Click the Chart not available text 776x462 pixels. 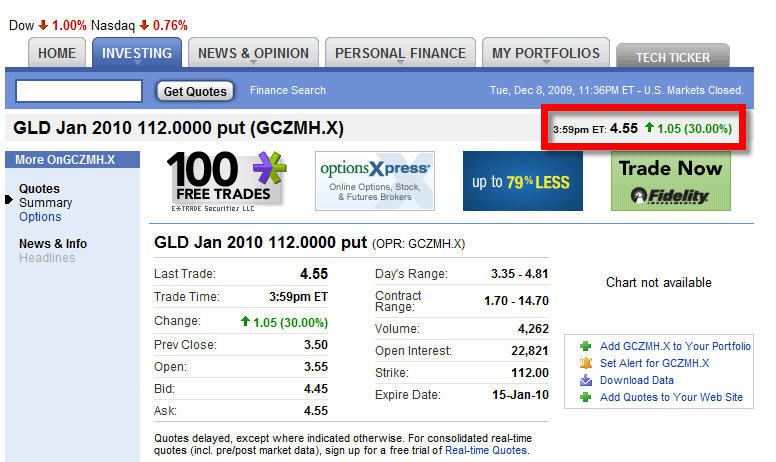coord(659,282)
